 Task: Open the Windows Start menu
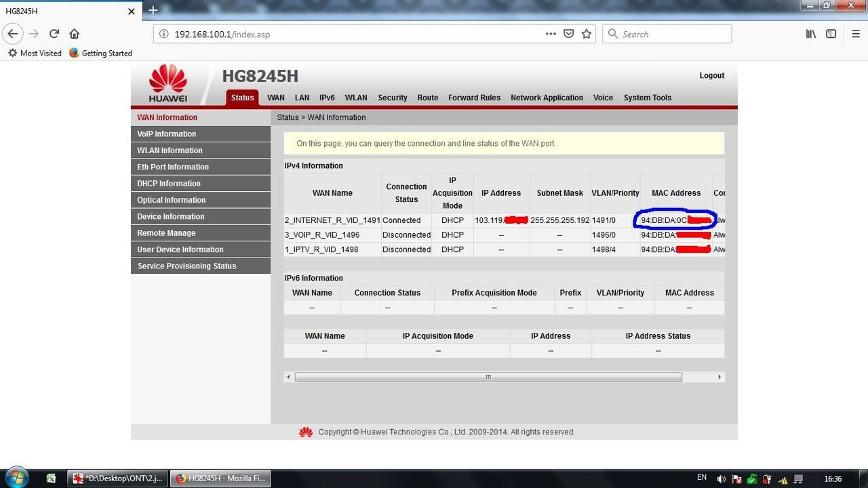point(15,478)
